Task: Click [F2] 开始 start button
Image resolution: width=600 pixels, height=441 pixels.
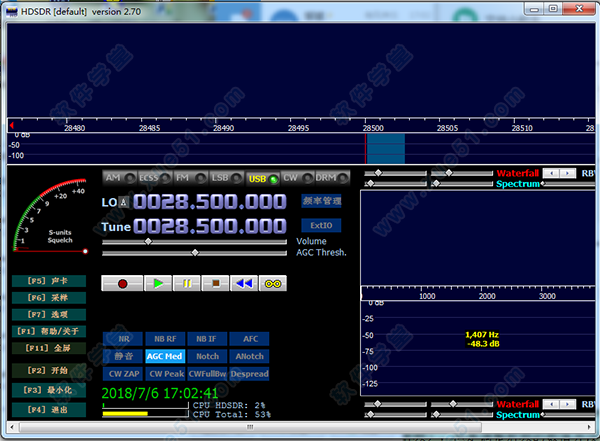Action: click(x=49, y=370)
